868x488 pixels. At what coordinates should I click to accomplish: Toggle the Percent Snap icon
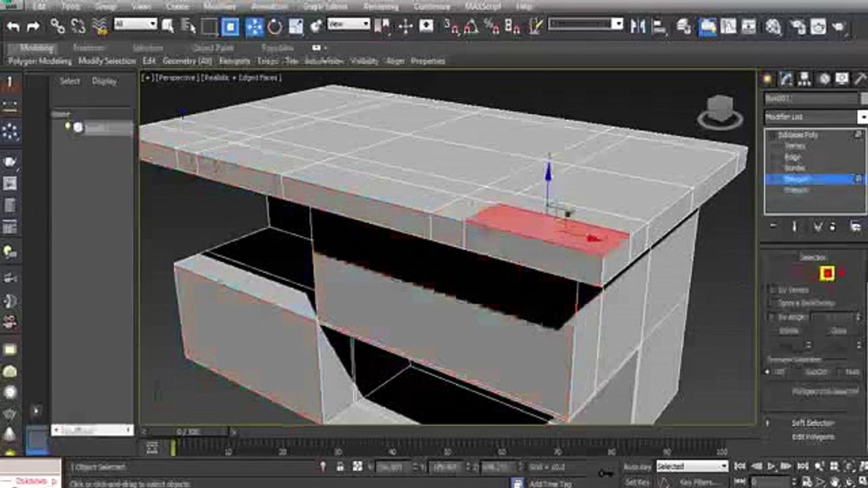point(492,26)
